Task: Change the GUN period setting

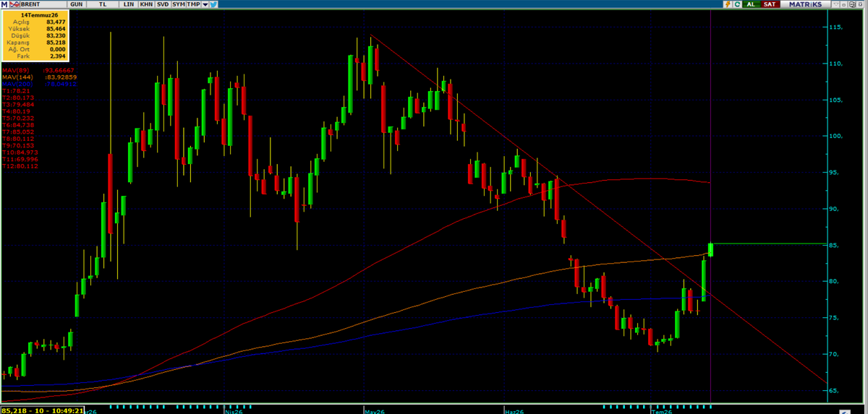Action: pyautogui.click(x=76, y=4)
